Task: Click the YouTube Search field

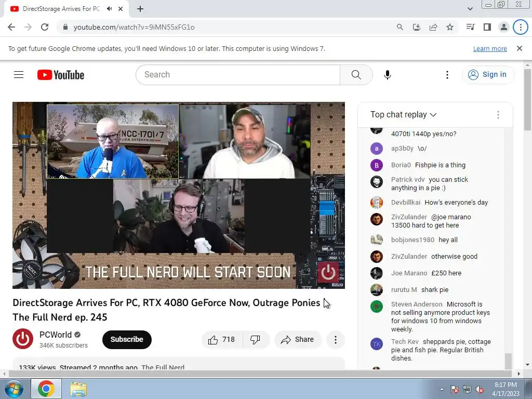Action: point(237,75)
